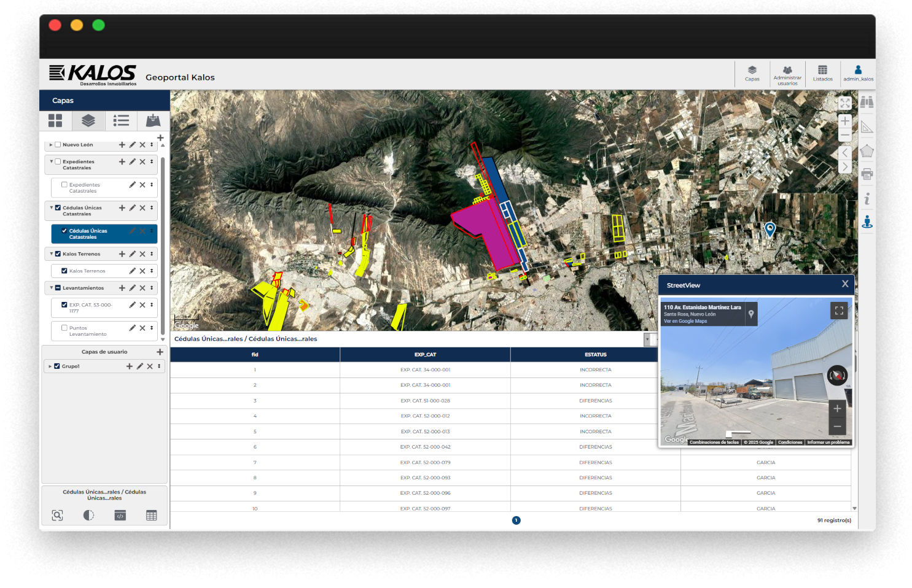912x588 pixels.
Task: Click the Ver en Google Maps link
Action: click(x=685, y=321)
